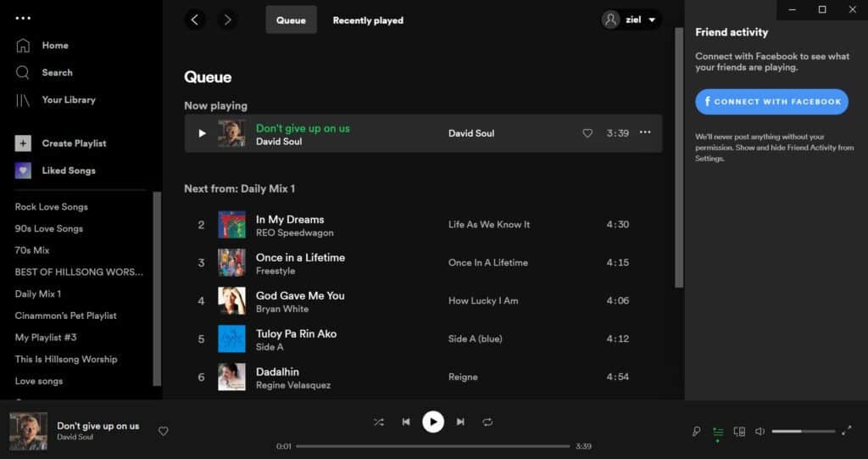868x459 pixels.
Task: Go back with the left arrow button
Action: point(195,20)
